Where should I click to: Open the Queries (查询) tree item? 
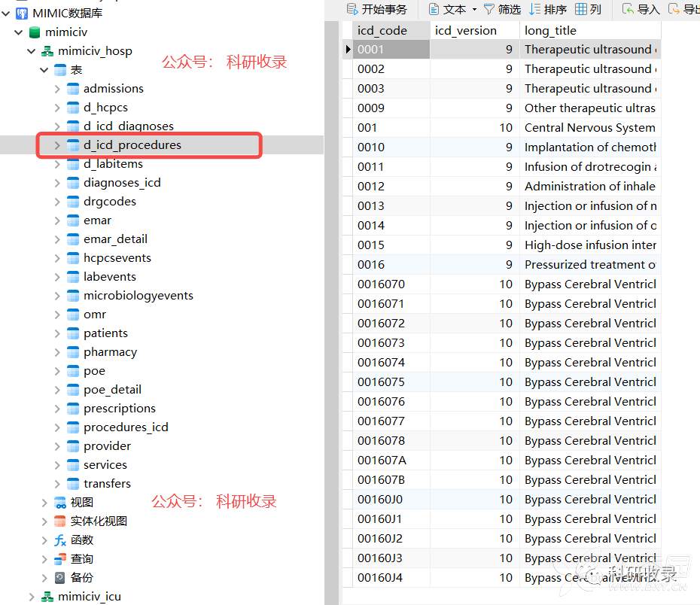81,559
